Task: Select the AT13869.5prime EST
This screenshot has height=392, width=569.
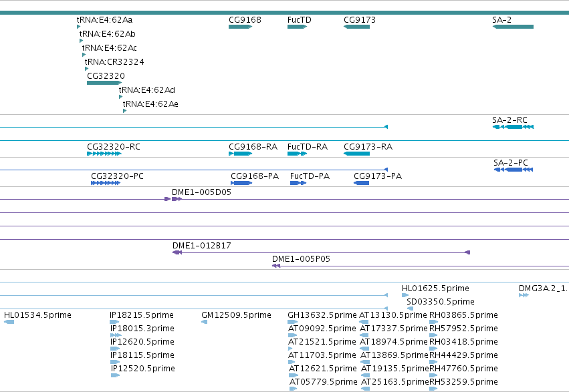Action: click(x=364, y=362)
